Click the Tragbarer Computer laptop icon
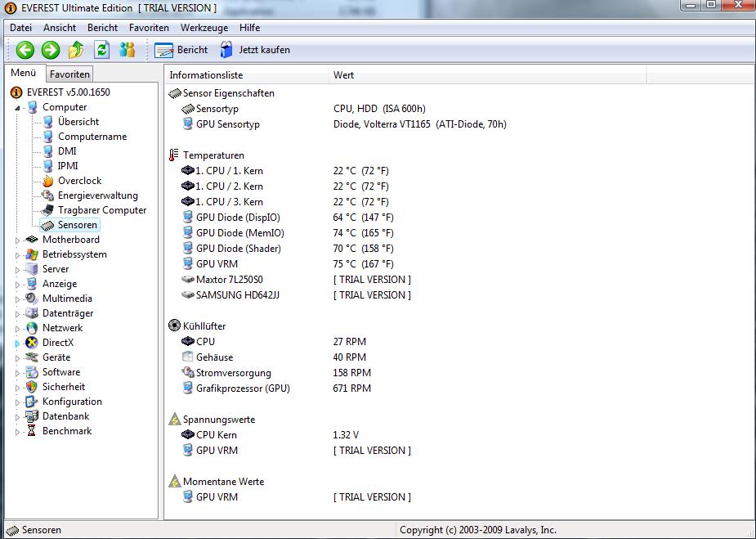756x539 pixels. 47,210
